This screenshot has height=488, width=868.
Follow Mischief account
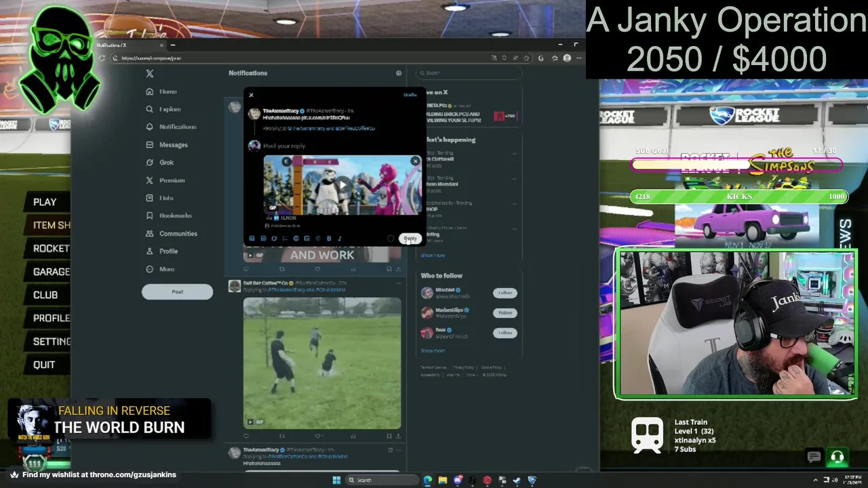pyautogui.click(x=505, y=293)
